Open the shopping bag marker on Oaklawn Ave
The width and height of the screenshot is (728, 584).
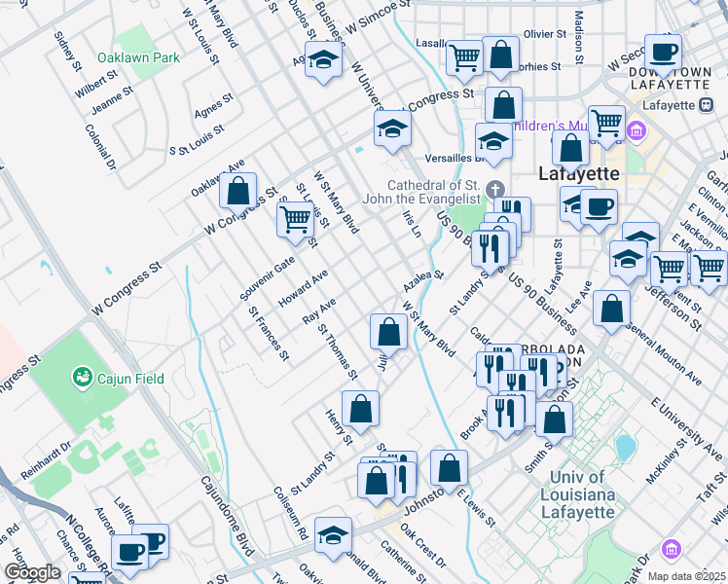[x=237, y=192]
